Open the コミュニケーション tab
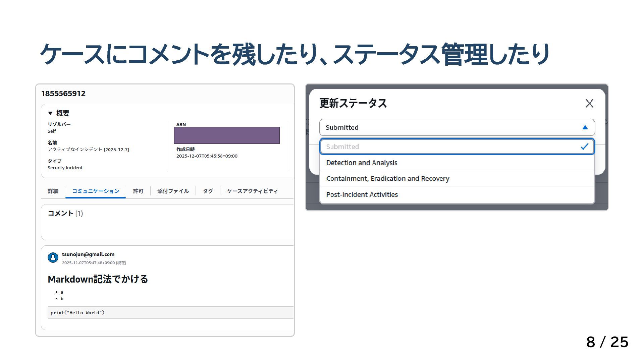 click(x=96, y=191)
